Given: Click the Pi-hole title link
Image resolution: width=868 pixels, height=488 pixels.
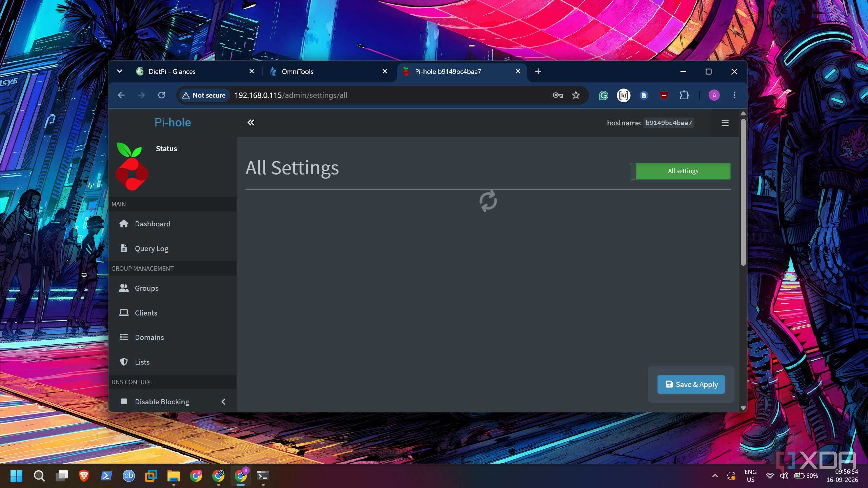Looking at the screenshot, I should pos(173,123).
